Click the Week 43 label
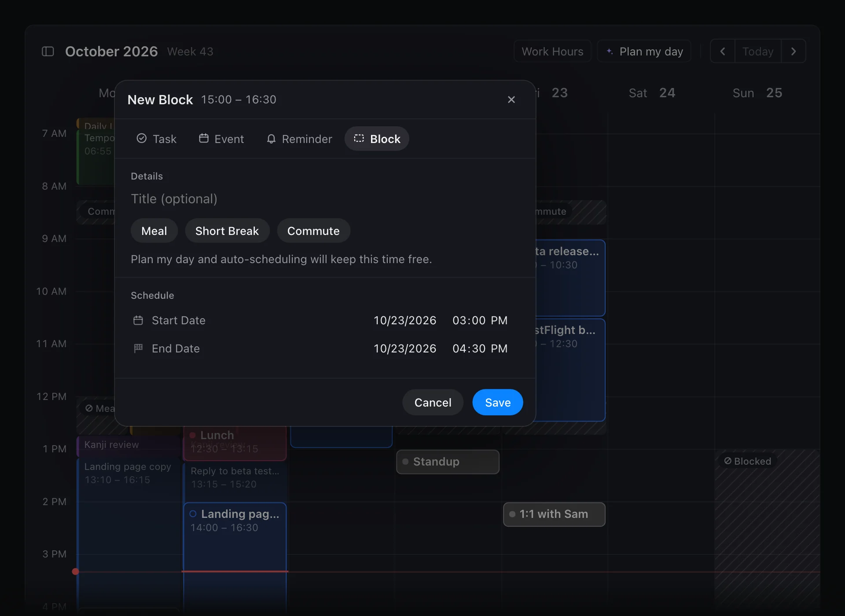The width and height of the screenshot is (845, 616). 190,51
